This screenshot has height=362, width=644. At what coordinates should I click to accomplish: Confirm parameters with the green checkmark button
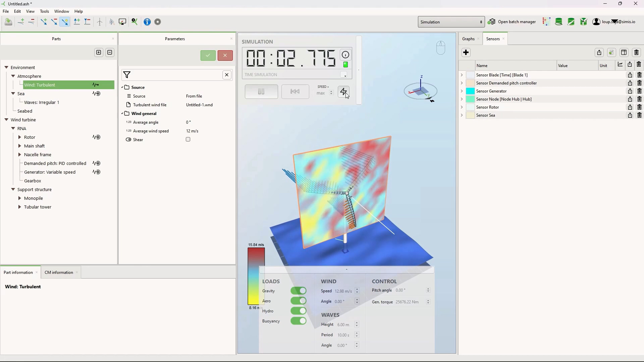click(208, 56)
